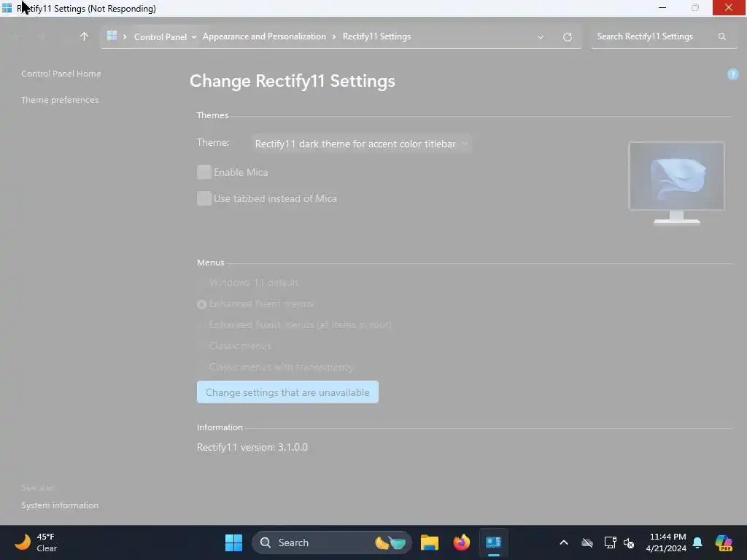Click the Change Rectify11 Settings heading
This screenshot has width=747, height=560.
(x=293, y=81)
